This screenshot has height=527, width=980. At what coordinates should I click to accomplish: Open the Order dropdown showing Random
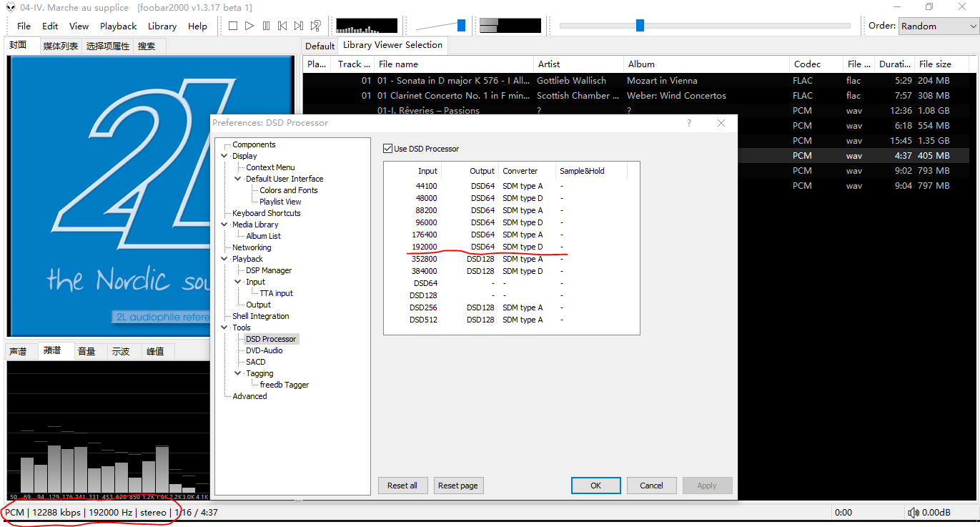(939, 26)
